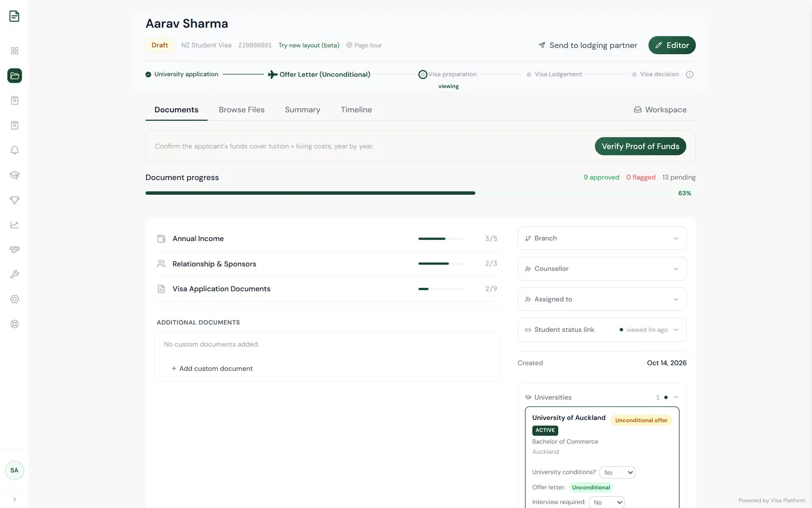Switch to the Documents tab
The width and height of the screenshot is (812, 508).
[176, 110]
